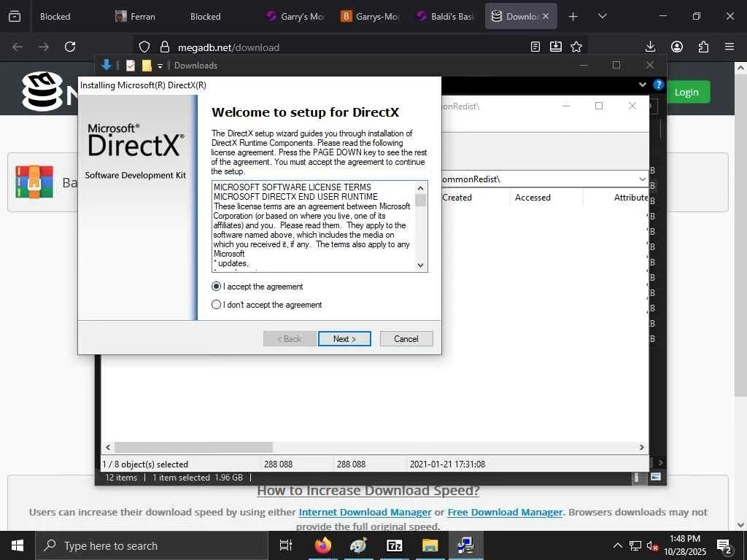This screenshot has width=747, height=560.
Task: Open the notification center
Action: click(724, 546)
